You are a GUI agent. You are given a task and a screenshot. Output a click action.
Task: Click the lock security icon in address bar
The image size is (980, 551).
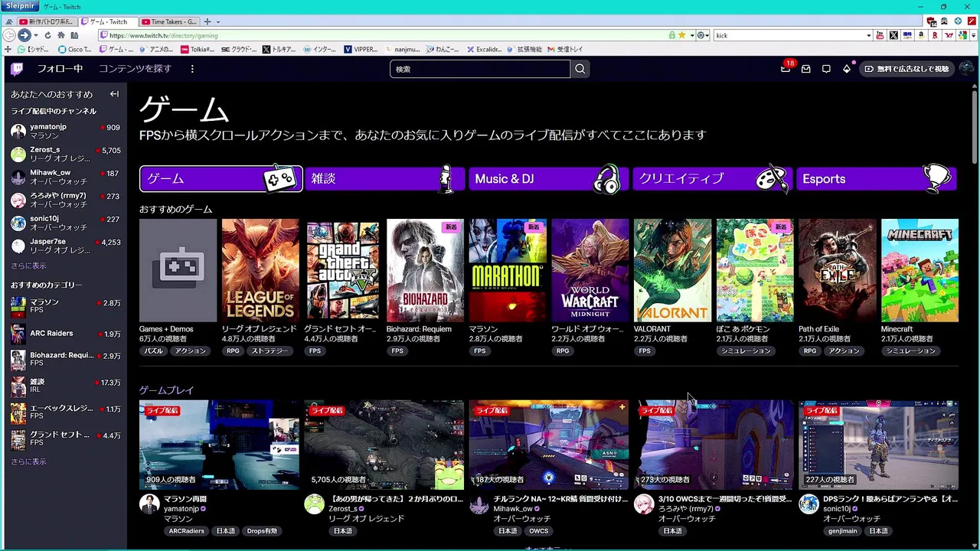point(671,35)
